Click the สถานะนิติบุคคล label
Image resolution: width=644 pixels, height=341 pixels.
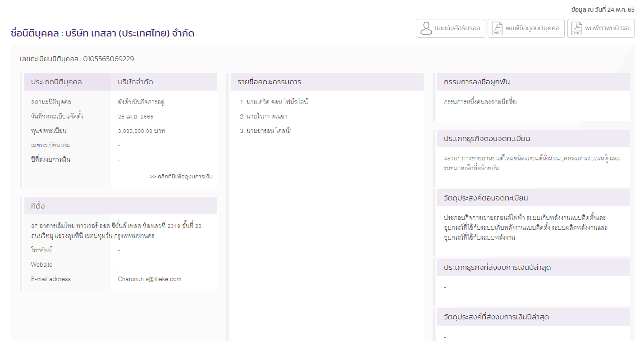tap(51, 102)
